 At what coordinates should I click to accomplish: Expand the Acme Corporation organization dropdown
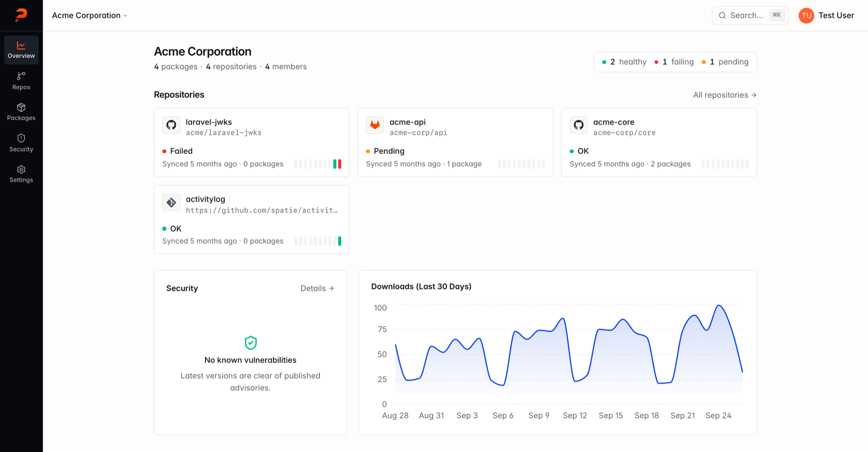click(89, 15)
